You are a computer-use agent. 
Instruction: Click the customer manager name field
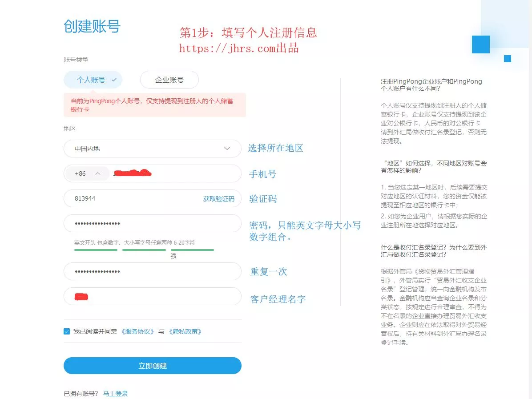152,297
